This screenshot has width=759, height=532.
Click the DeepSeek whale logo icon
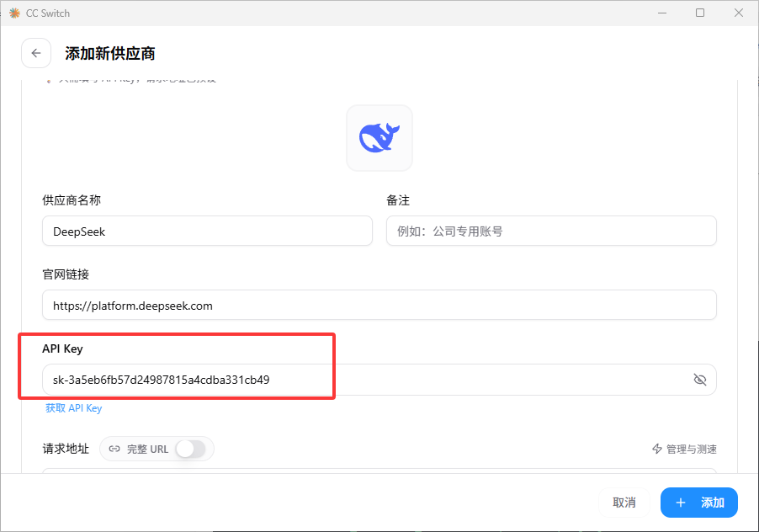(379, 138)
